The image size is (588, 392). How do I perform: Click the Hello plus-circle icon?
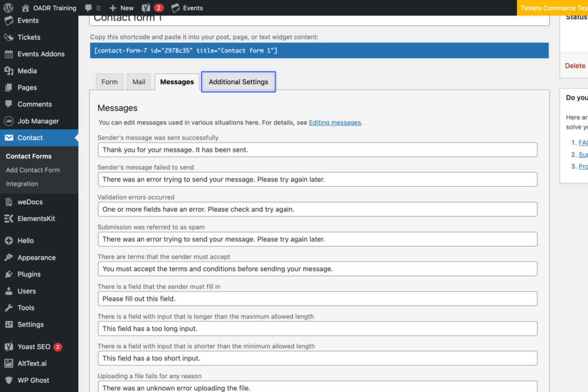tap(9, 240)
